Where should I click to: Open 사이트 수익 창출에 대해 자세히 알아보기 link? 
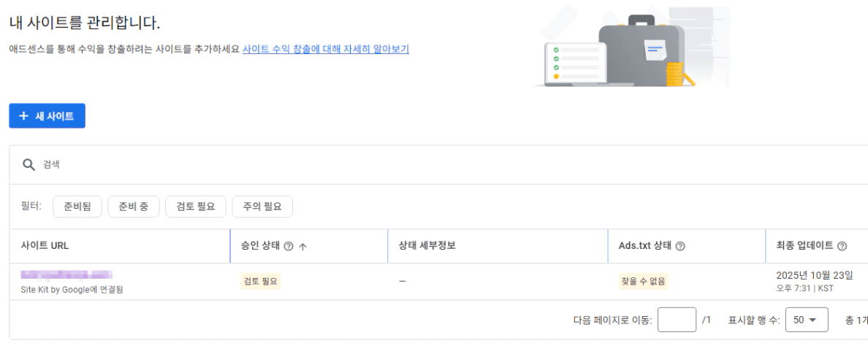tap(325, 50)
